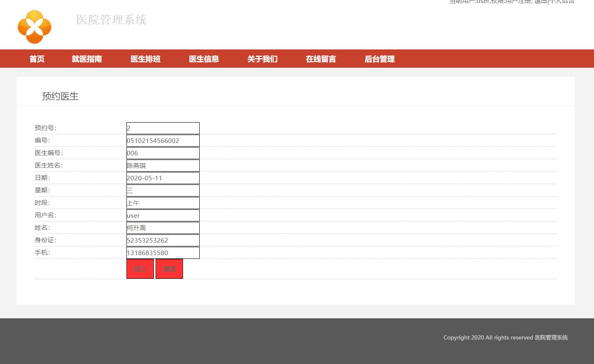This screenshot has width=594, height=364.
Task: Open the 在线留言 navigation menu
Action: (x=321, y=59)
